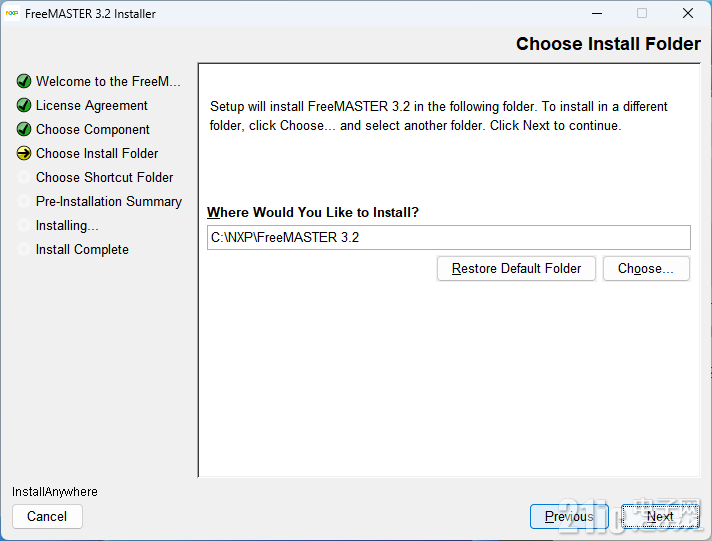Viewport: 712px width, 541px height.
Task: Select the Install Complete step label
Action: pyautogui.click(x=82, y=249)
